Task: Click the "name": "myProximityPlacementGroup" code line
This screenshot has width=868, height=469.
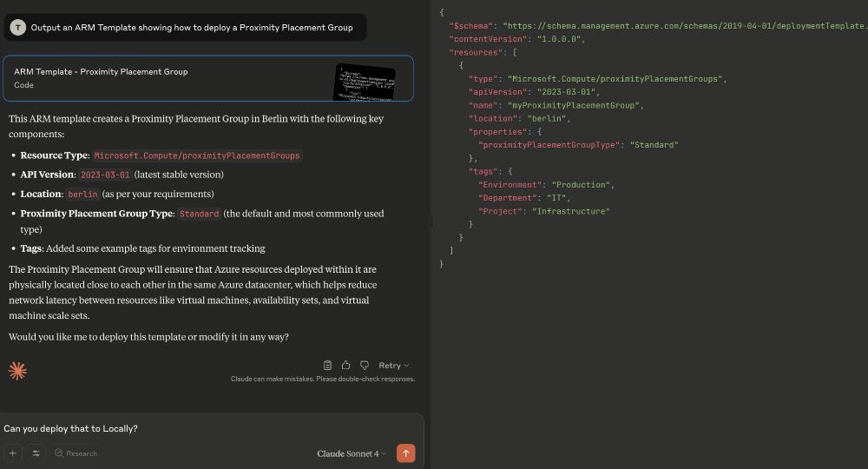Action: point(556,105)
